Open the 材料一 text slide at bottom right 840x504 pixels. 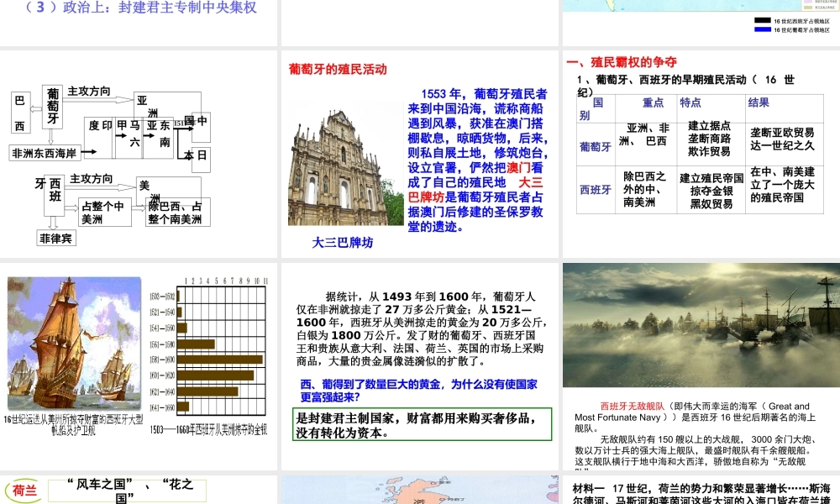[701, 491]
